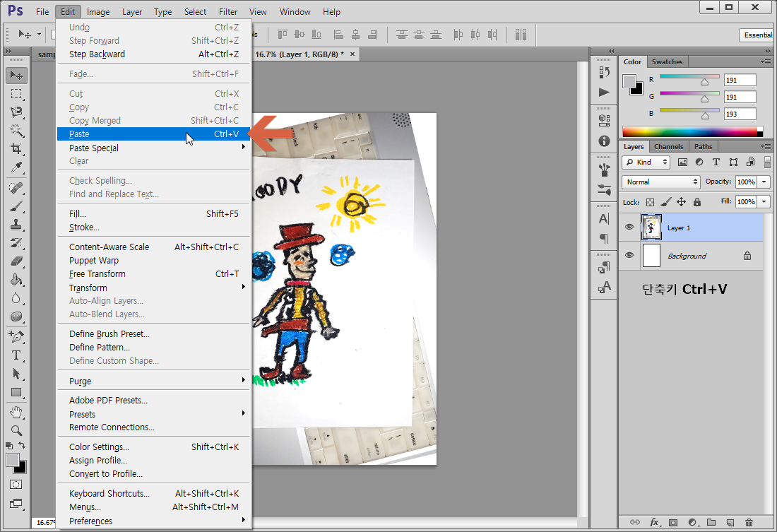Image resolution: width=777 pixels, height=532 pixels.
Task: Select the Clone Stamp tool
Action: click(16, 224)
